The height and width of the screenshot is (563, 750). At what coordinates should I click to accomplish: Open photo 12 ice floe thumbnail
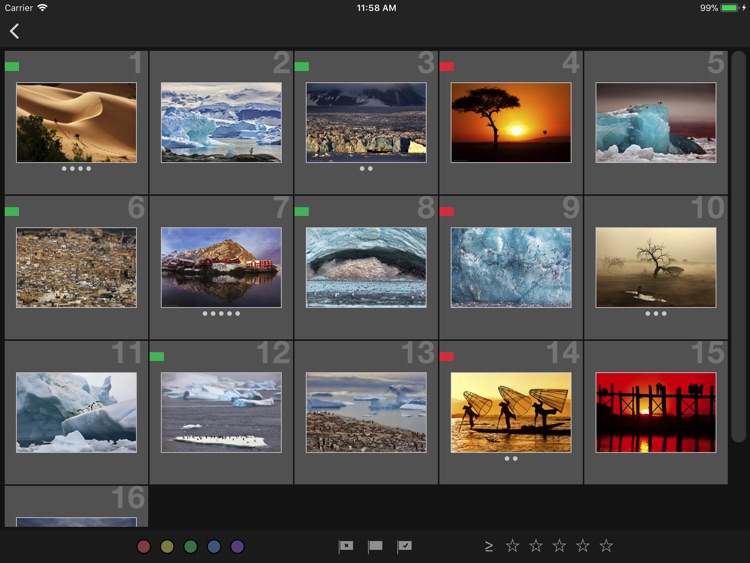pyautogui.click(x=221, y=412)
